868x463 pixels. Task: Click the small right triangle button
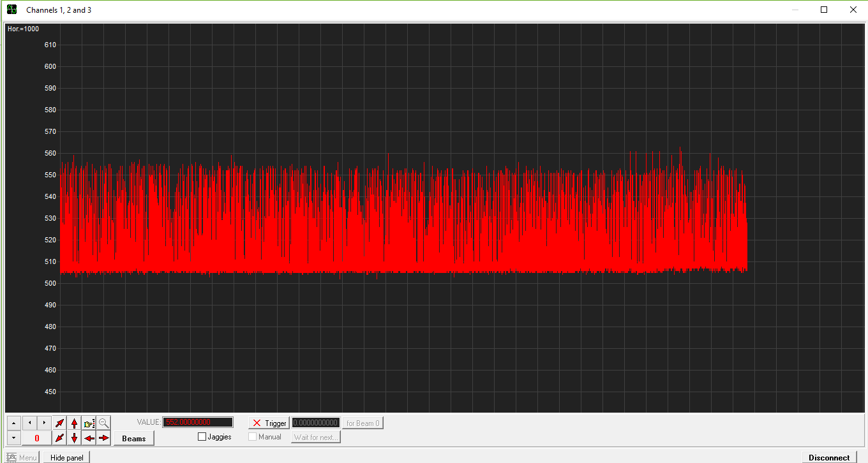click(44, 423)
